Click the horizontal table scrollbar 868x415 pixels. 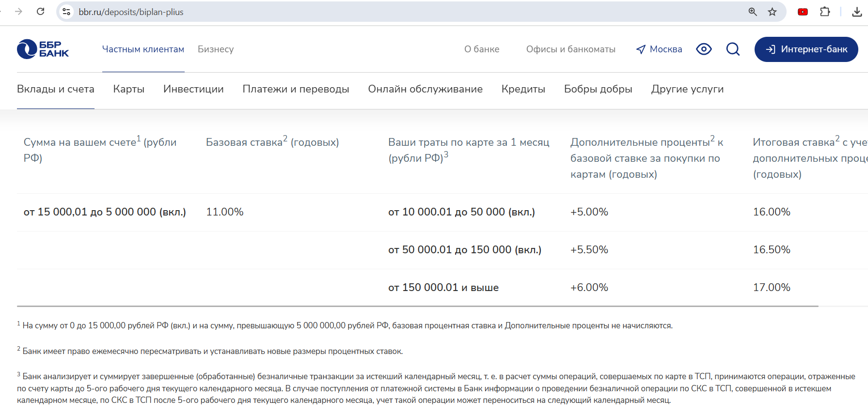click(418, 306)
